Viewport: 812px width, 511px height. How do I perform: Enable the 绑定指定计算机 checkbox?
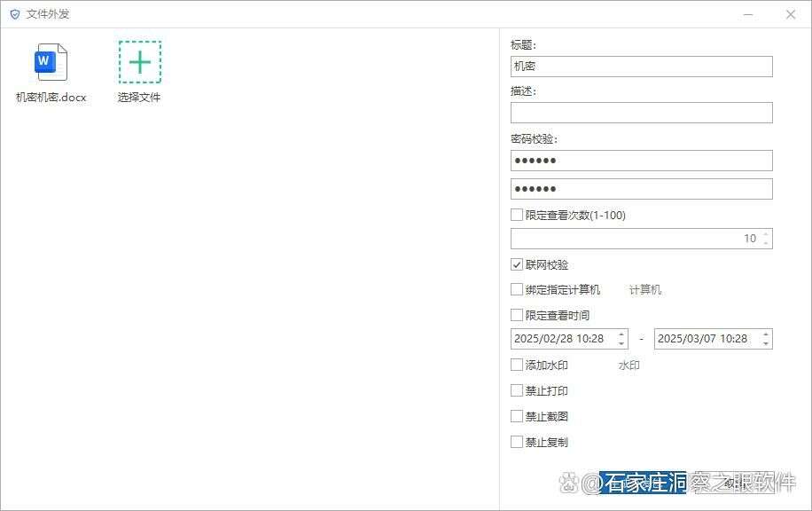[516, 288]
